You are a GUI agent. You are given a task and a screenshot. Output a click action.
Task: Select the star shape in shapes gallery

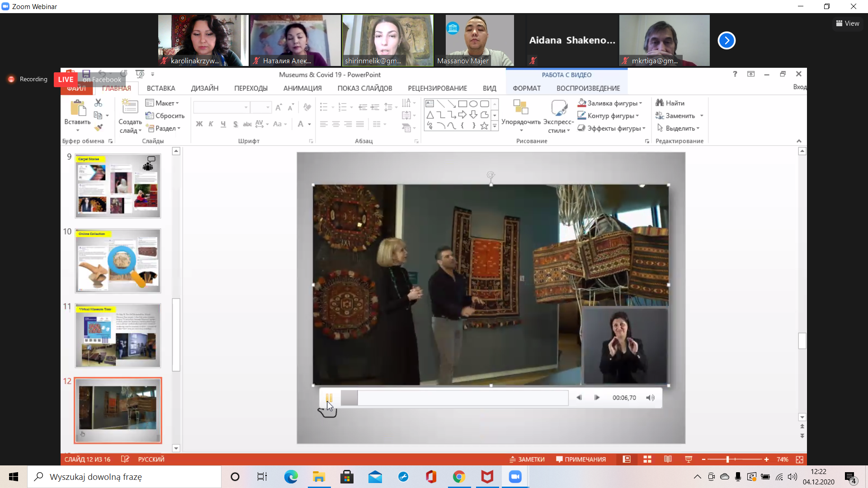click(484, 126)
